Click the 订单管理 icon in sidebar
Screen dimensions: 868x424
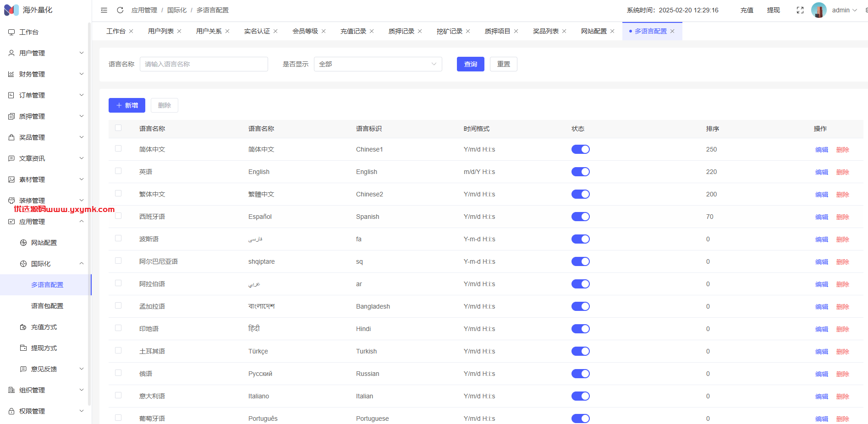click(11, 95)
